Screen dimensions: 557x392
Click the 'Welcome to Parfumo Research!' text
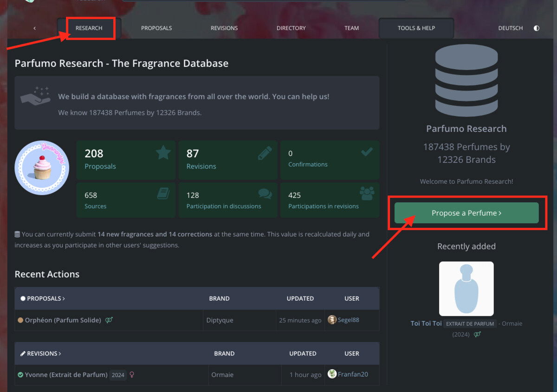[x=466, y=182]
